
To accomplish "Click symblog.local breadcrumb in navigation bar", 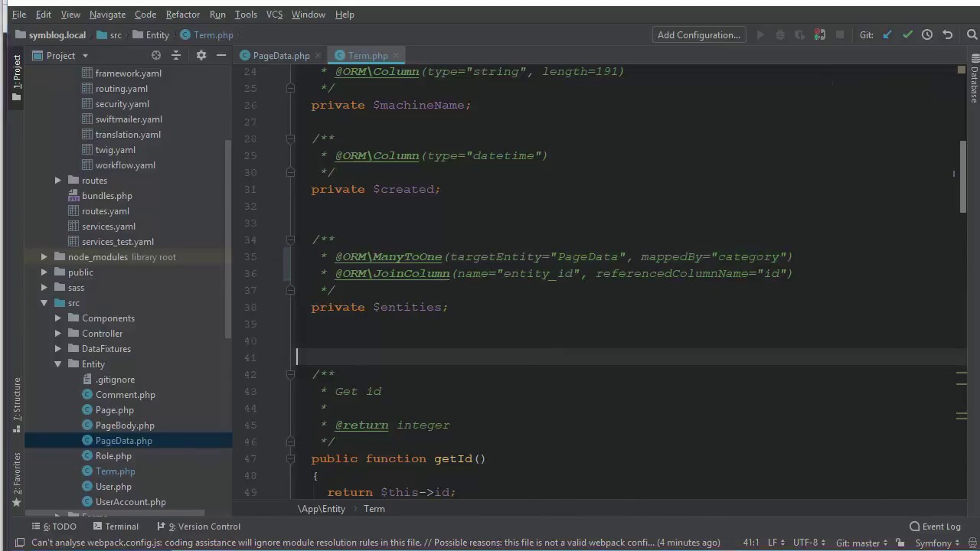I will (x=51, y=34).
